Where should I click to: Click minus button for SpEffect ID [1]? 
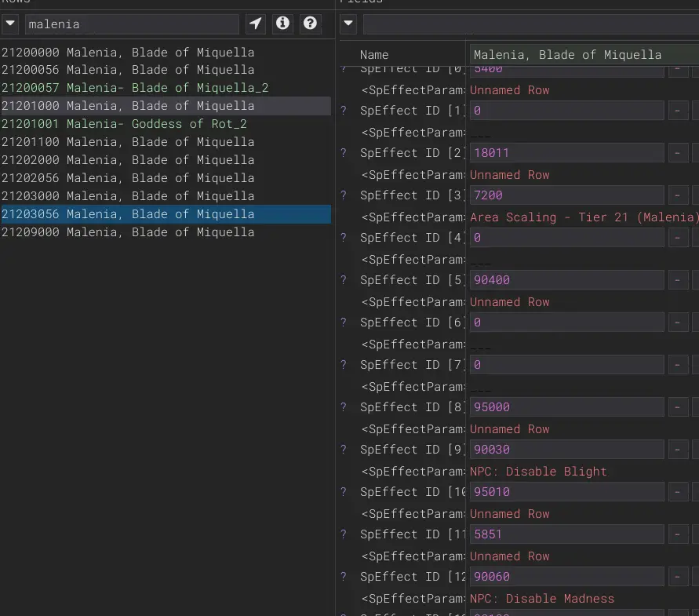click(x=678, y=111)
